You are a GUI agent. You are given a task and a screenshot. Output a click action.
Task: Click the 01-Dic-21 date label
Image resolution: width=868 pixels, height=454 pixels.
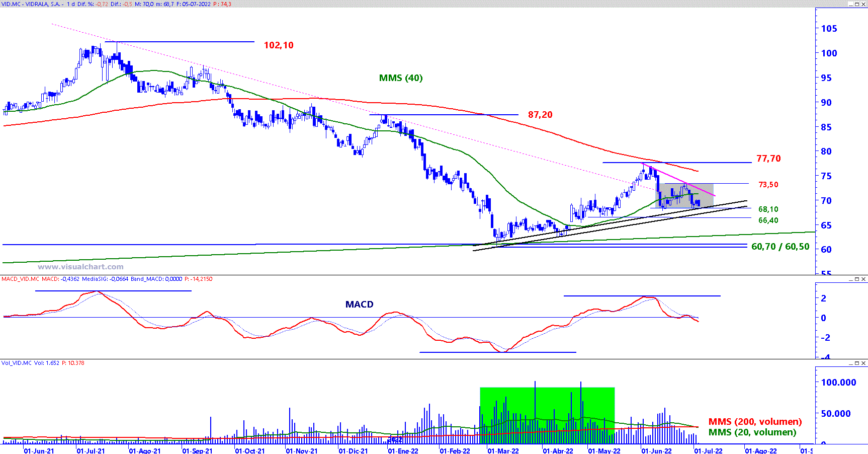click(353, 451)
